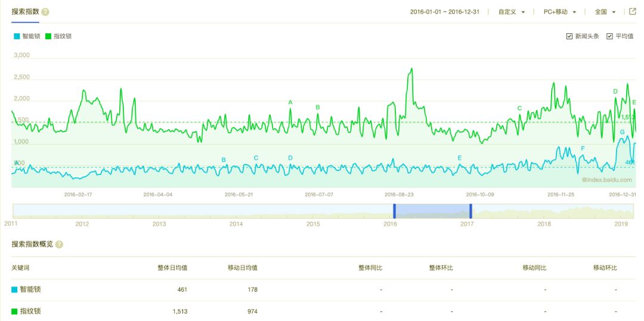Screen dimensions: 644x321
Task: Open the PC+移动 device dropdown
Action: 560,12
